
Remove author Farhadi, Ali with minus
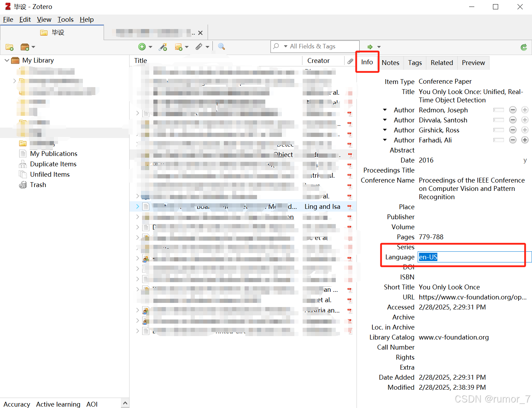513,140
